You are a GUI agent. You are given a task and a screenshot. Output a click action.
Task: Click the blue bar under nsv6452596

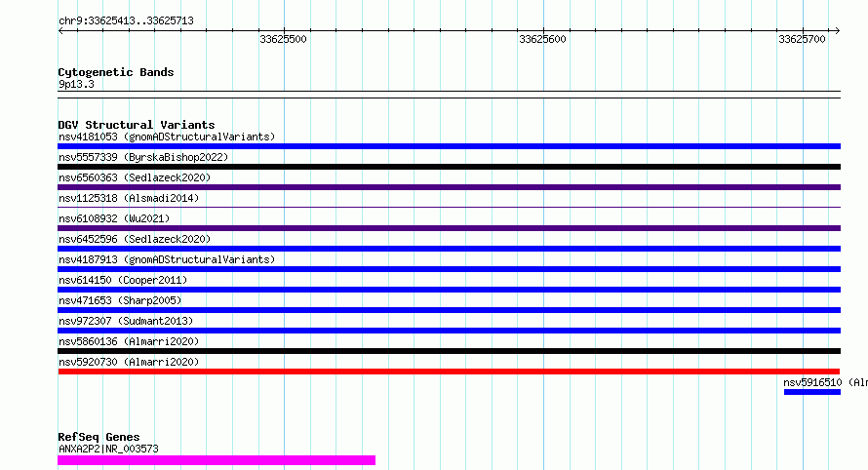coord(449,249)
